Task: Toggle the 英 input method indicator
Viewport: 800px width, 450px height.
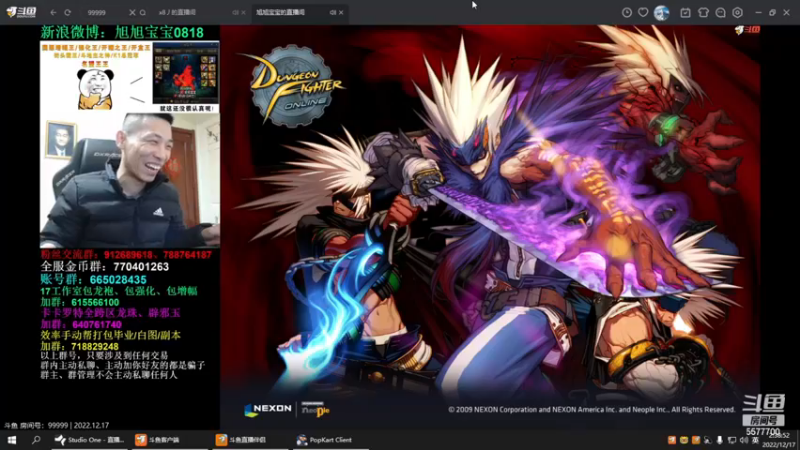Action: coord(756,440)
